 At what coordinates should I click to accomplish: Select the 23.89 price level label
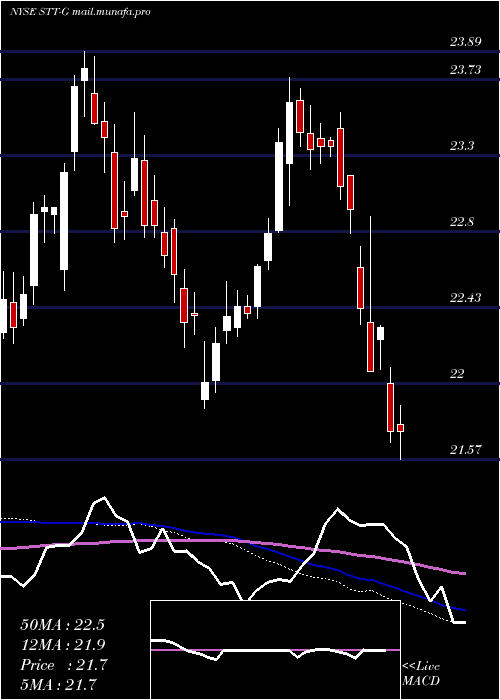(x=465, y=42)
